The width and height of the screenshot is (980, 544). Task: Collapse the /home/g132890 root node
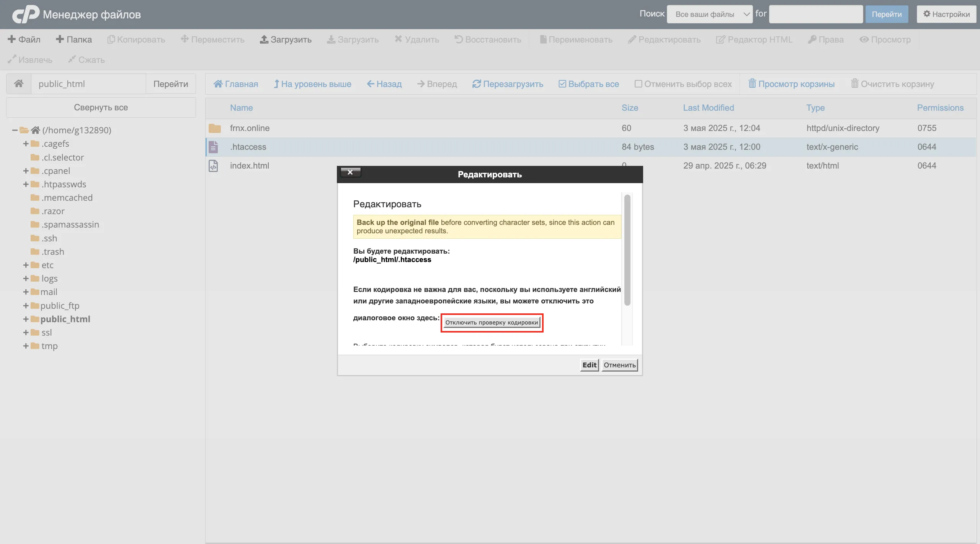(15, 130)
